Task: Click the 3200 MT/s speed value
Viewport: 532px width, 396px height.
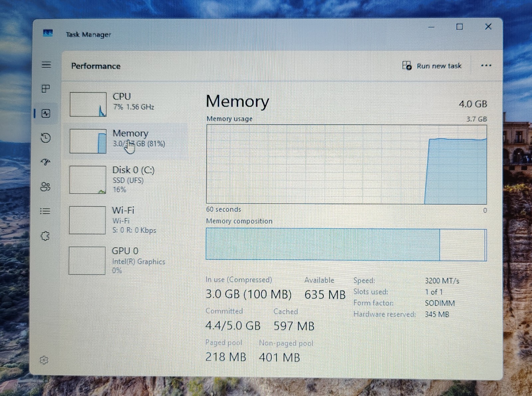Action: (442, 281)
